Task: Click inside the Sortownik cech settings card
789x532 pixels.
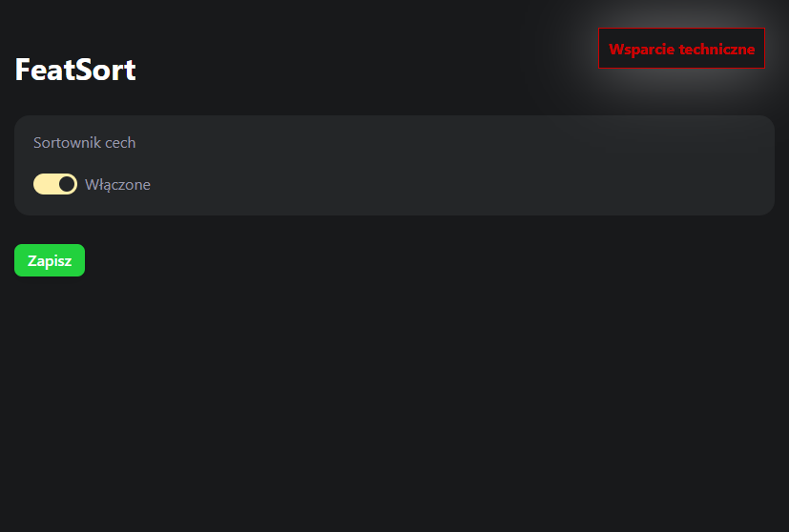Action: tap(394, 166)
